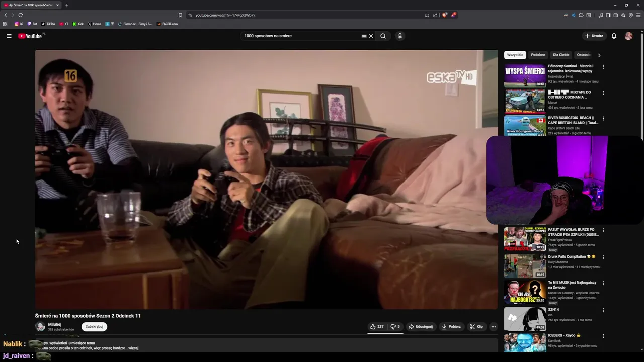Open options for River Bourgeois Beach video

[x=603, y=119]
